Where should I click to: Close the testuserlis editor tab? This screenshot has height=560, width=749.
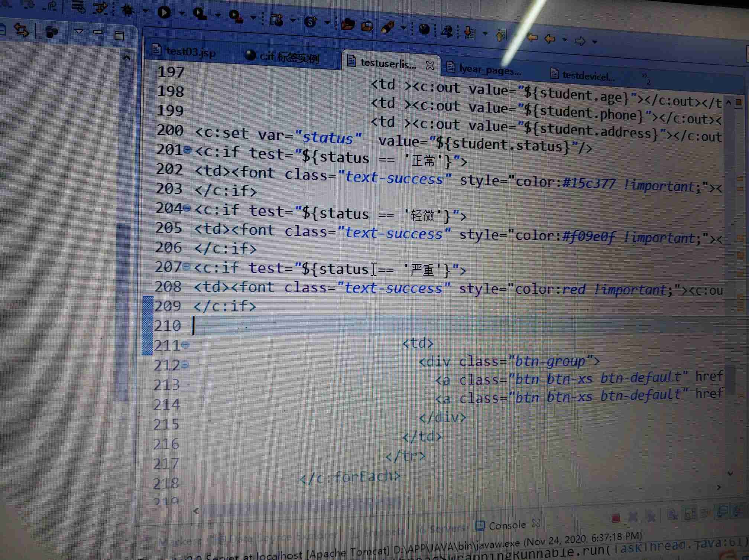[430, 66]
